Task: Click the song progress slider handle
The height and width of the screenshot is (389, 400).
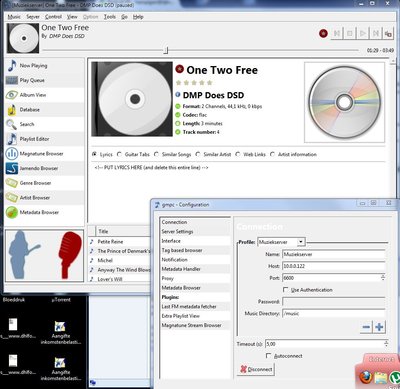Action: 166,50
